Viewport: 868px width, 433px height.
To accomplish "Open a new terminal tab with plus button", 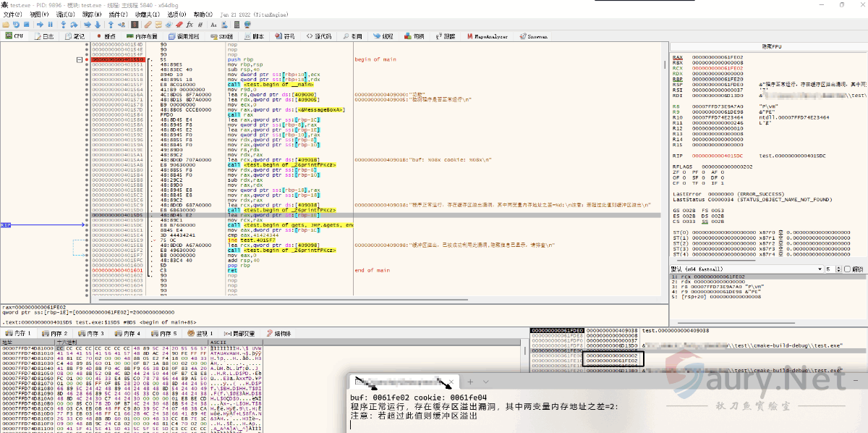I will [x=469, y=382].
